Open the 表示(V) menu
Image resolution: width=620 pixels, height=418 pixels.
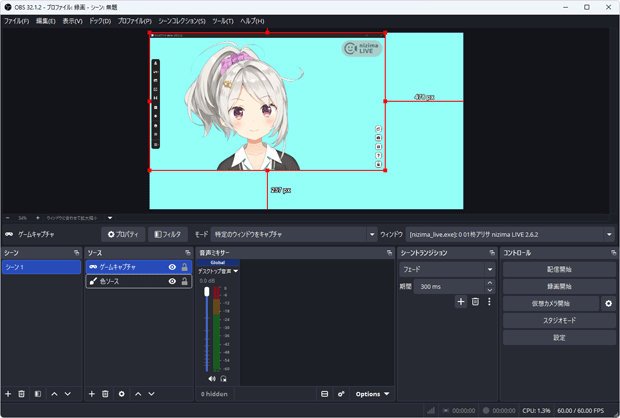[72, 21]
